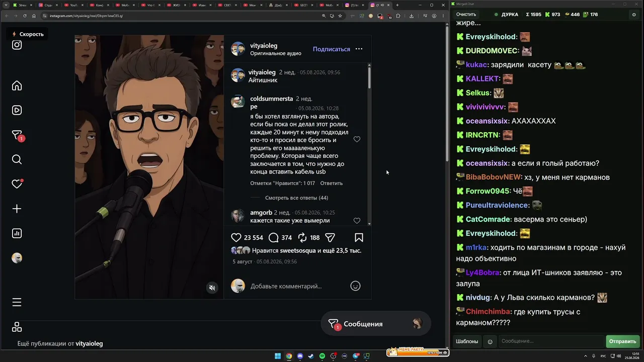Click the comments panel scrollbar
Image resolution: width=644 pixels, height=362 pixels.
coord(369,78)
